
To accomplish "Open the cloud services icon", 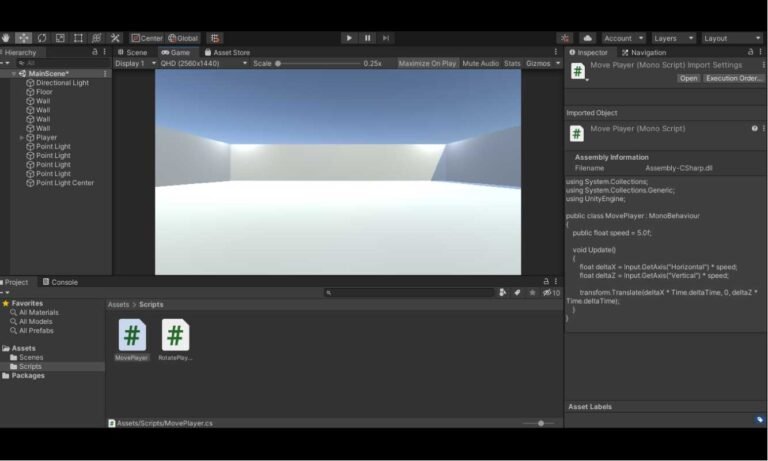I will (x=587, y=38).
